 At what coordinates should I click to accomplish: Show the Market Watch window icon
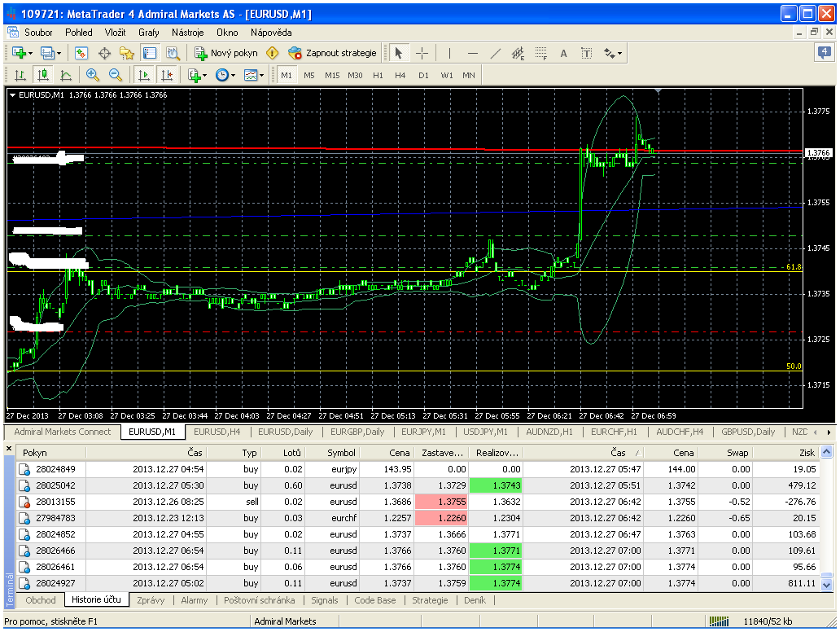[x=81, y=53]
